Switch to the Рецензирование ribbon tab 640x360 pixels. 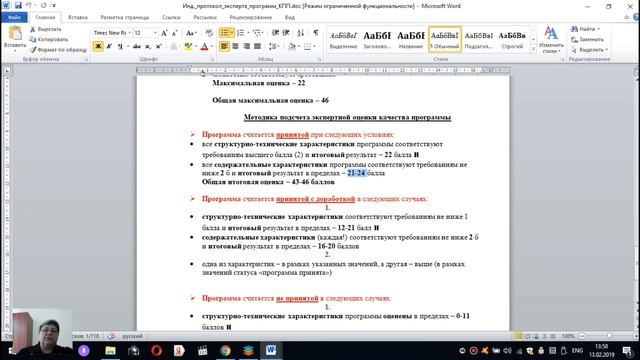[251, 17]
